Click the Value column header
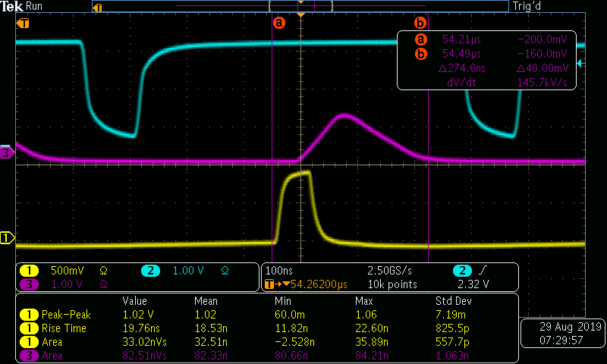 point(135,301)
